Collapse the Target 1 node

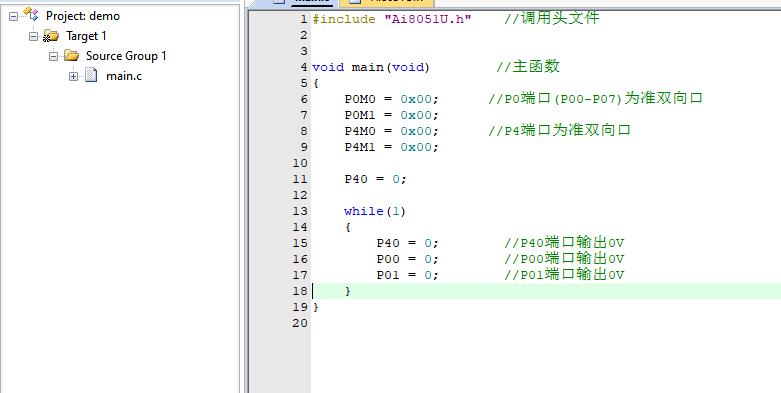[x=33, y=36]
